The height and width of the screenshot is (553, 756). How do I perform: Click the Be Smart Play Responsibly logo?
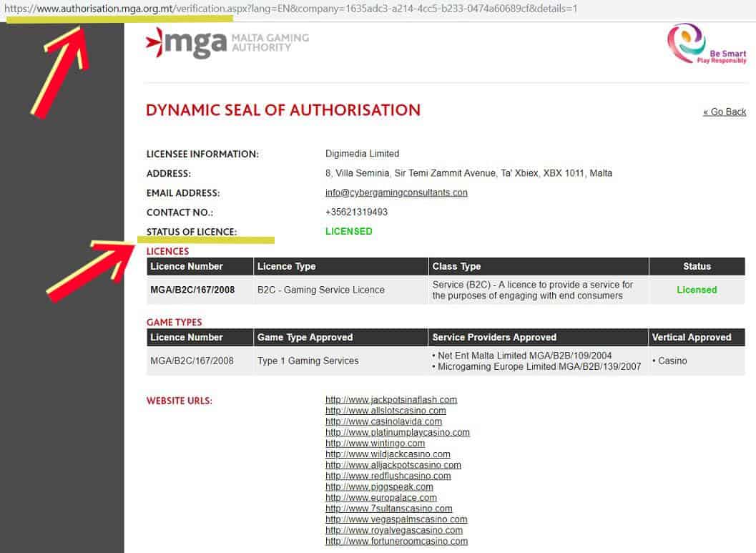click(707, 44)
